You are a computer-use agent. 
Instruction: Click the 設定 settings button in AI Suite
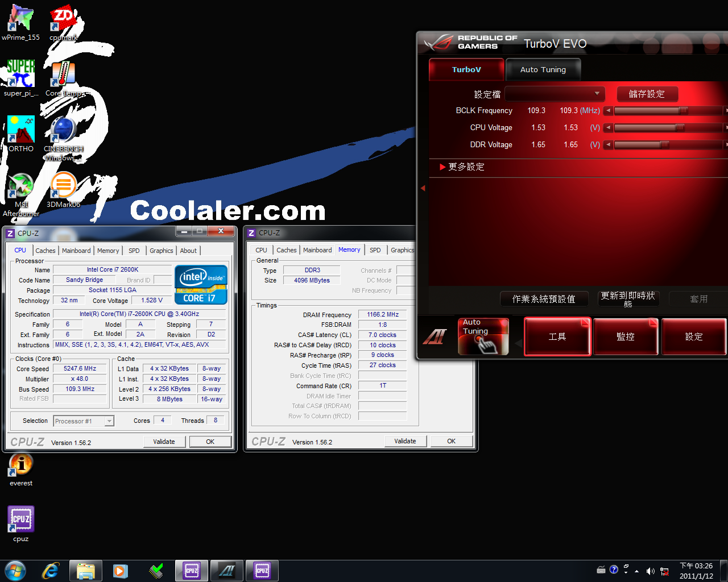coord(694,336)
